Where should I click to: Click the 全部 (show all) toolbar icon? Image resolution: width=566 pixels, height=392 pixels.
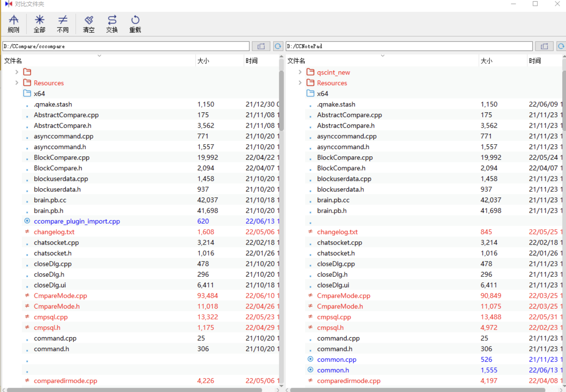[x=39, y=23]
